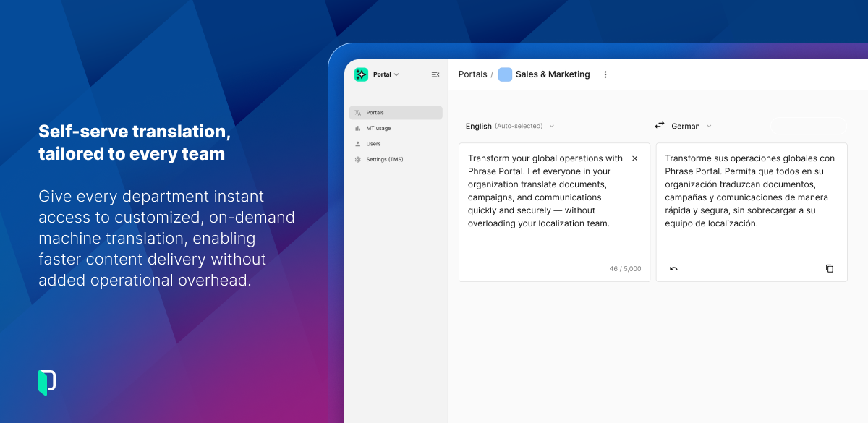Screen dimensions: 868x423
Task: Go to Portals breadcrumb link
Action: click(473, 74)
